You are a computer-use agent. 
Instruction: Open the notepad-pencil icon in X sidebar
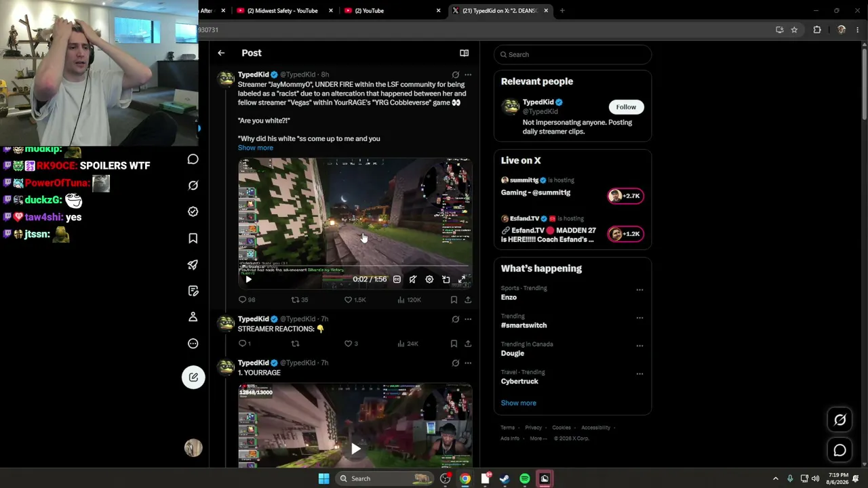click(193, 291)
